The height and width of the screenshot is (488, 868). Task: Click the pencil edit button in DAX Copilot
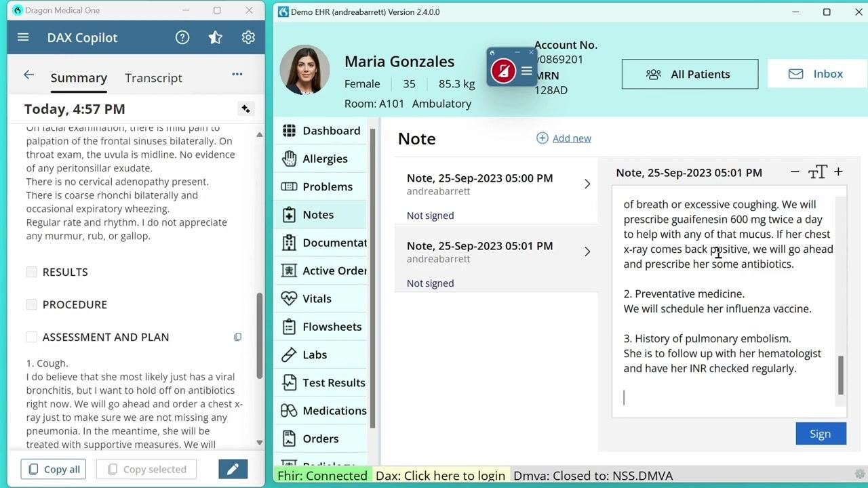point(233,469)
